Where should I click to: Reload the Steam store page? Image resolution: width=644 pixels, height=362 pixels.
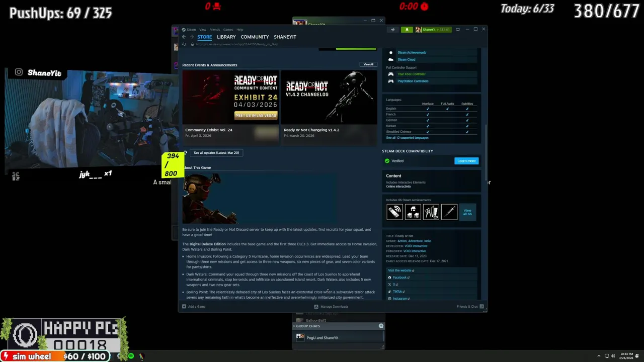tap(184, 44)
